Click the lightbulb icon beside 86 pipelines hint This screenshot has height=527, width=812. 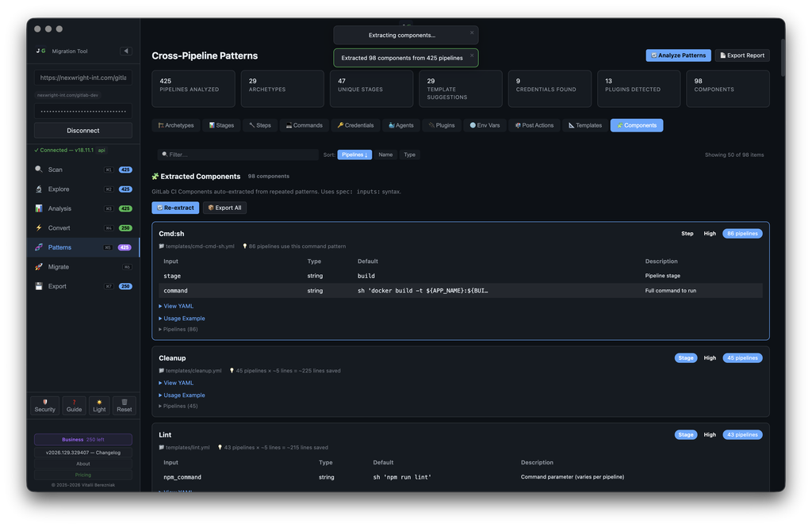point(245,246)
